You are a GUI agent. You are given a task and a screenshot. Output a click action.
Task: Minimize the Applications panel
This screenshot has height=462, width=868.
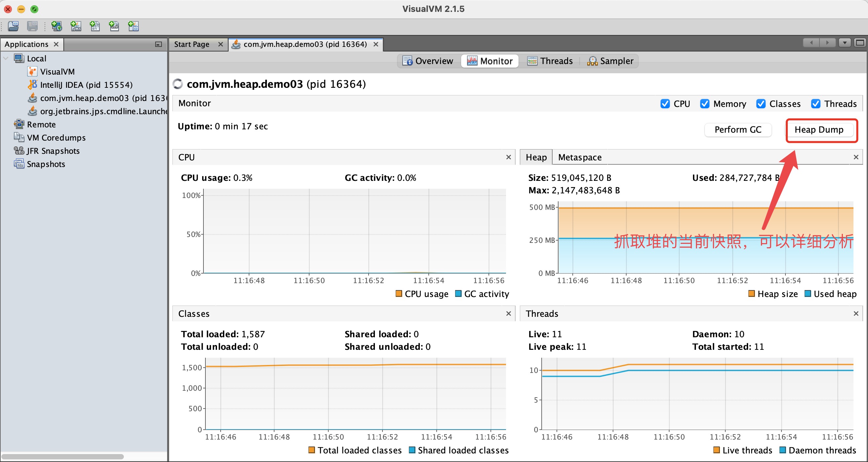pyautogui.click(x=158, y=44)
